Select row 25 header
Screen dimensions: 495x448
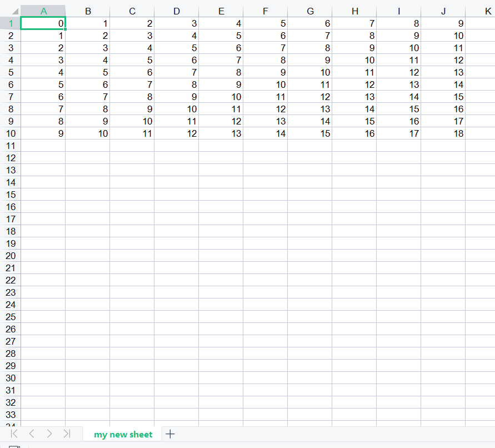[x=11, y=317]
